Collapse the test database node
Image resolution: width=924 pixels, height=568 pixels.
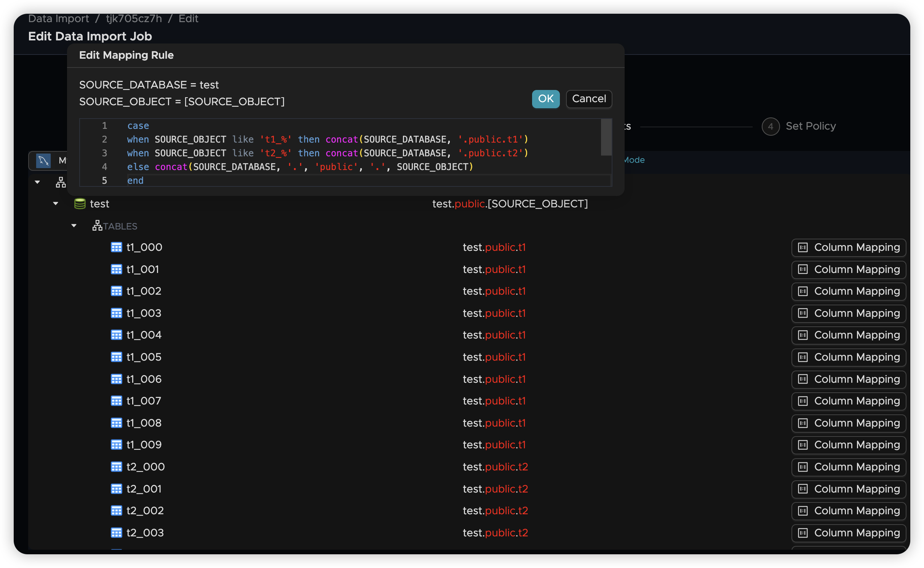tap(56, 204)
